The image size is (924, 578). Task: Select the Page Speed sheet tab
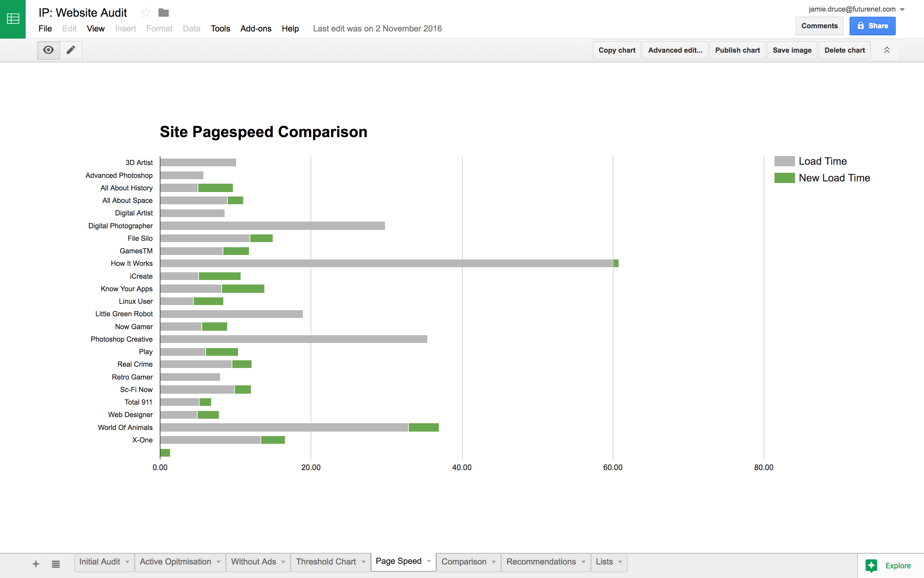click(398, 561)
